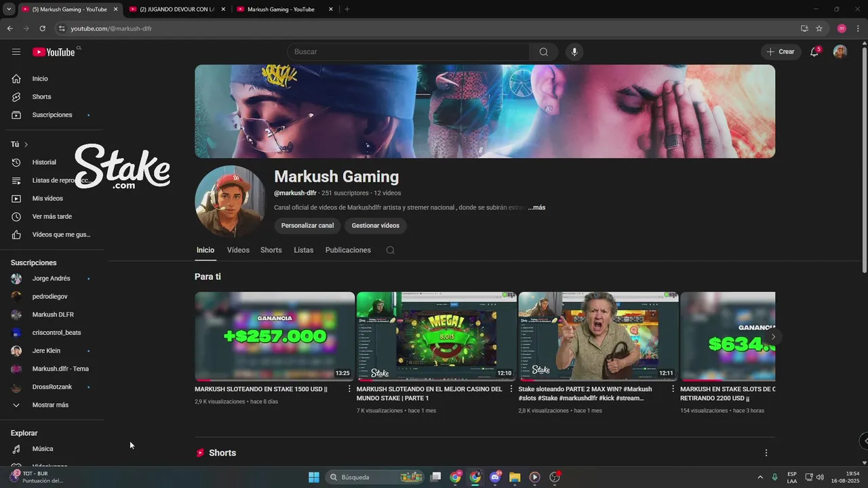Search within channel magnifier icon
This screenshot has width=868, height=488.
pyautogui.click(x=391, y=250)
